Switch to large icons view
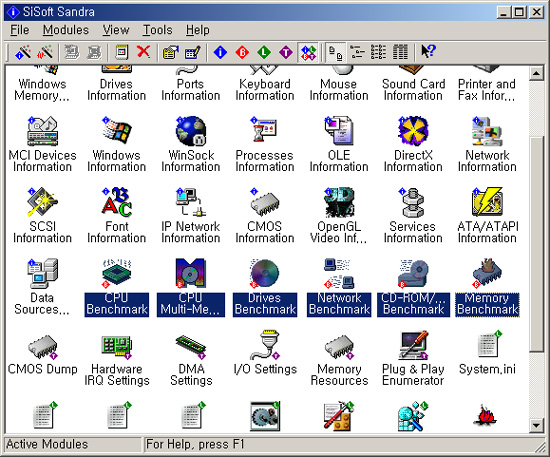Viewport: 550px width, 457px height. [335, 52]
